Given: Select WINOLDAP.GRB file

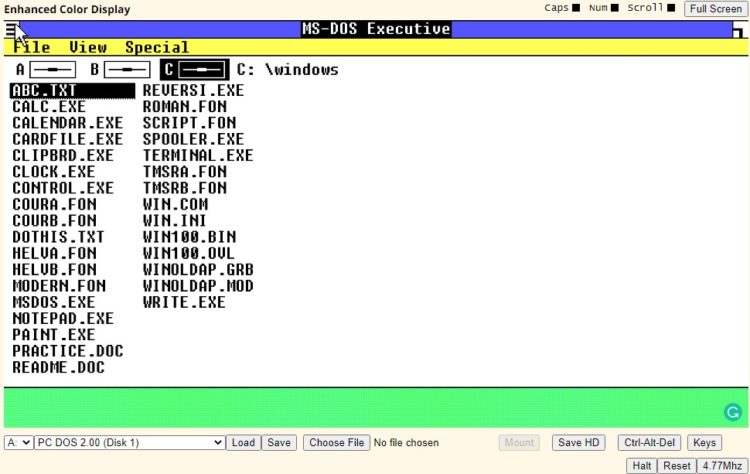Looking at the screenshot, I should (x=198, y=269).
